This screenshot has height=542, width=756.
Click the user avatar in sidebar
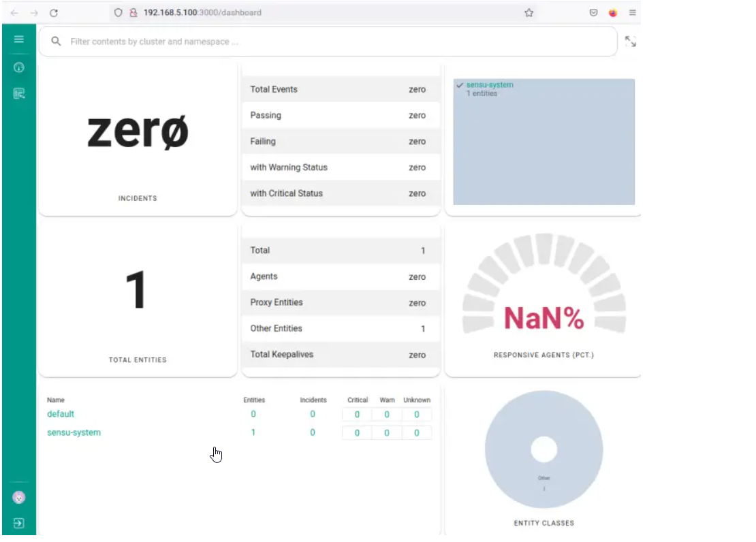click(19, 498)
